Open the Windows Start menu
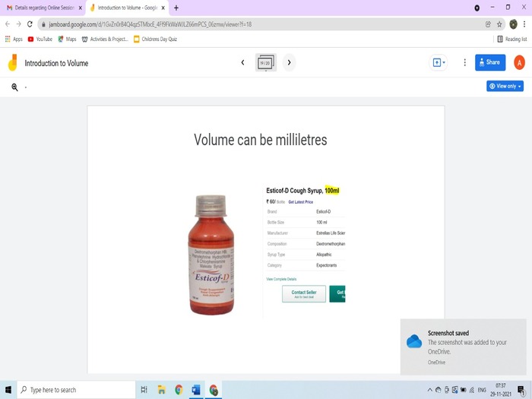Screen dimensions: 532x399 point(8,390)
